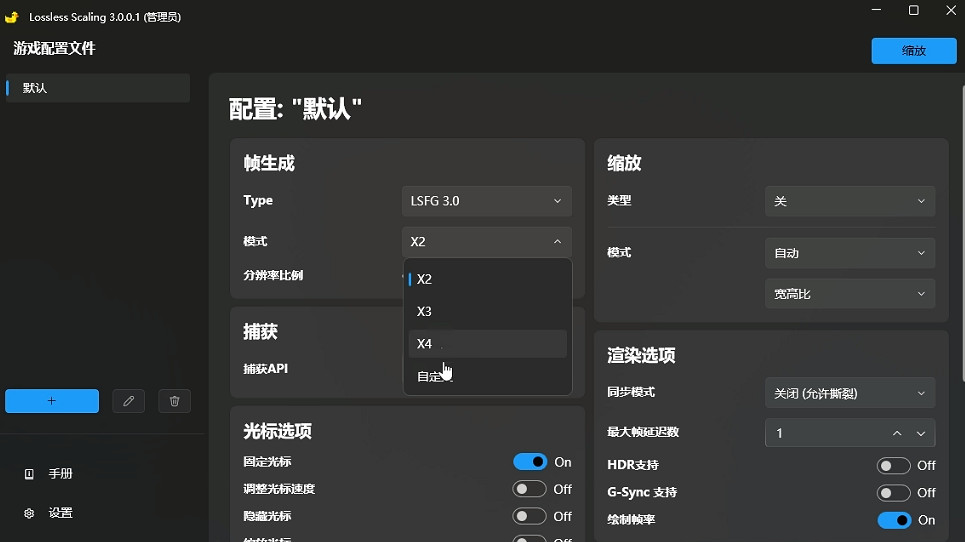Click the 游戏配置文件 header
This screenshot has width=965, height=542.
pyautogui.click(x=54, y=48)
